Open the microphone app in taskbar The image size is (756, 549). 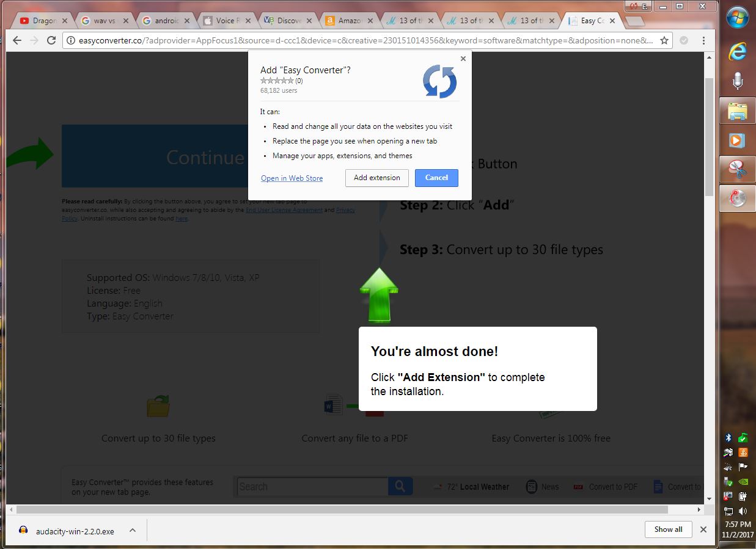point(738,81)
